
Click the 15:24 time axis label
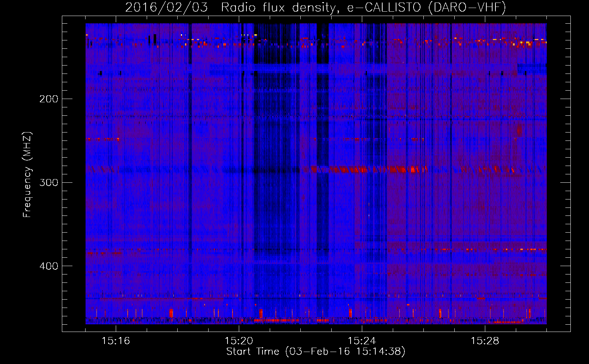[x=362, y=341]
